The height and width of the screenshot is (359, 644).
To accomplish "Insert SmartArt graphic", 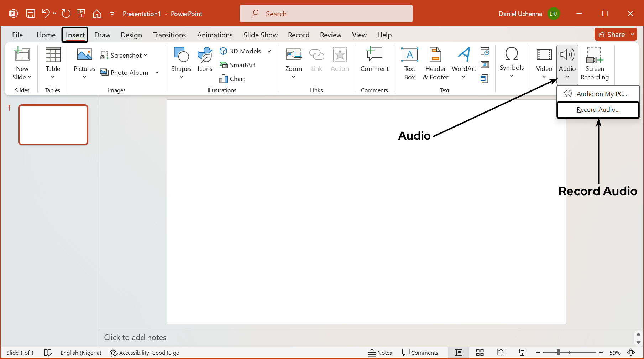I will [237, 65].
